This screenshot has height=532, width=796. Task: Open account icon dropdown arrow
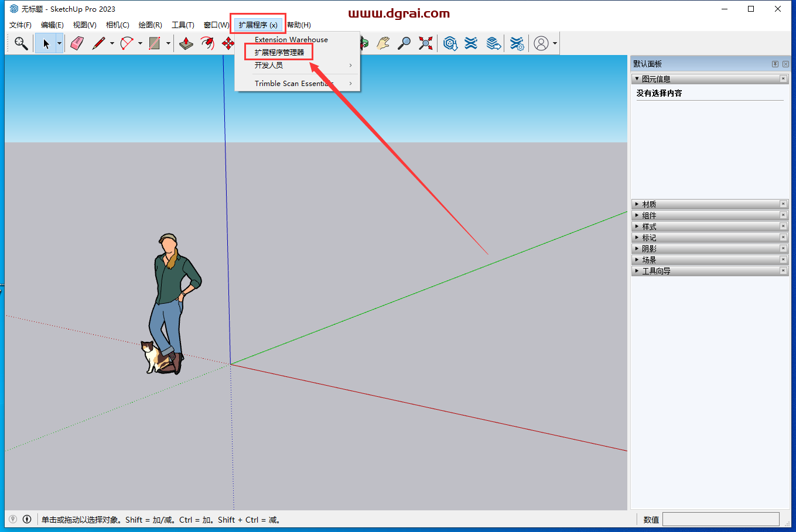[555, 43]
